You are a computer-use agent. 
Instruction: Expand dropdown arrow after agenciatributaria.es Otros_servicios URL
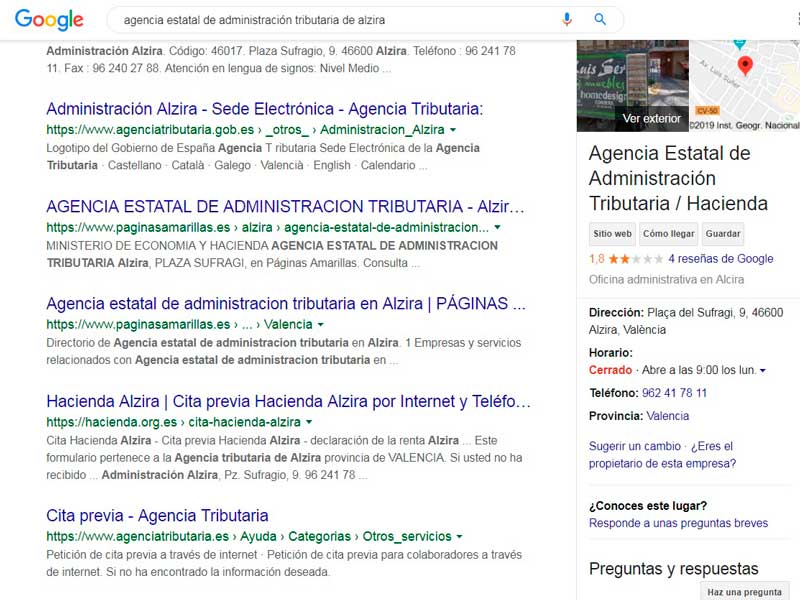(459, 537)
